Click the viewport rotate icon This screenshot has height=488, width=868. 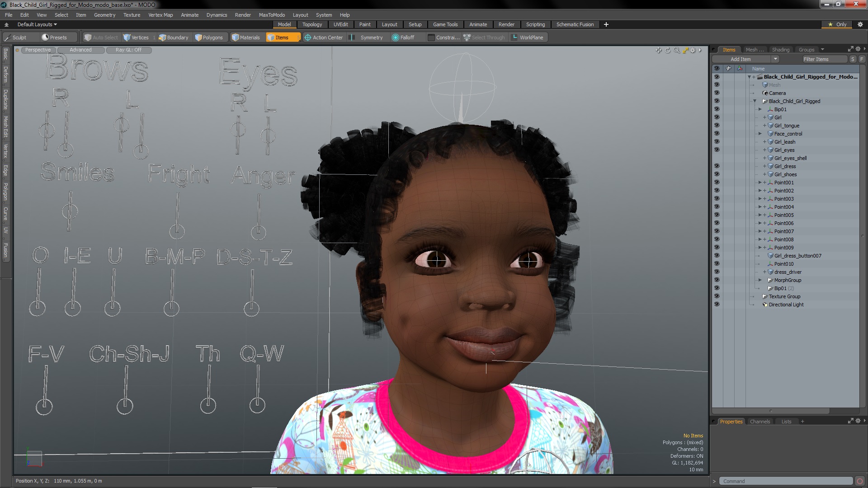point(668,50)
